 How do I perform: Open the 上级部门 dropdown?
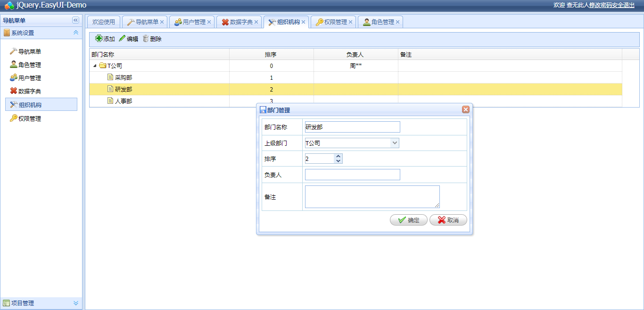395,143
